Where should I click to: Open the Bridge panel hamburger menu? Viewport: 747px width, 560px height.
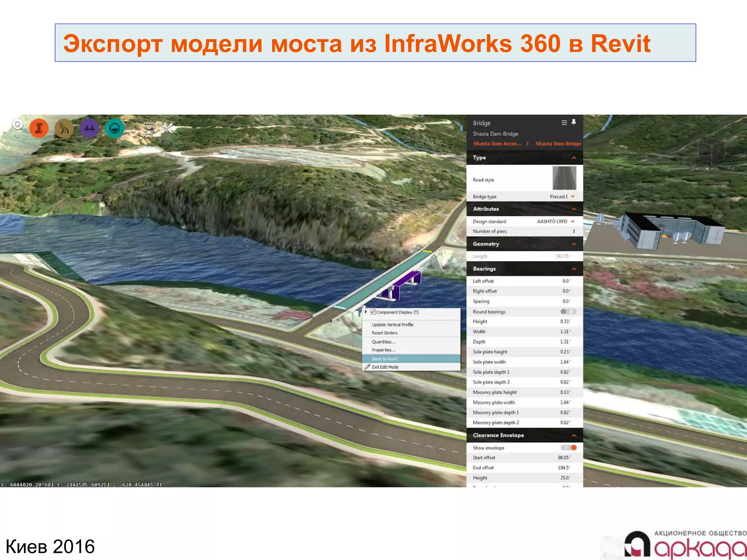(x=564, y=122)
